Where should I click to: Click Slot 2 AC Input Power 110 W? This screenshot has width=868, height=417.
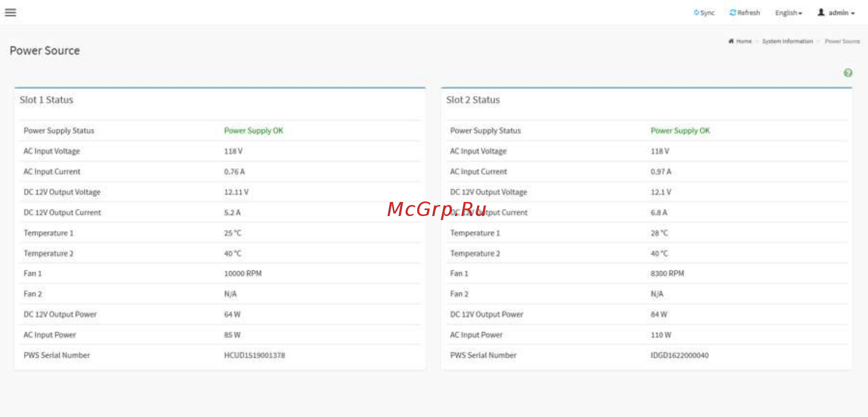[661, 335]
